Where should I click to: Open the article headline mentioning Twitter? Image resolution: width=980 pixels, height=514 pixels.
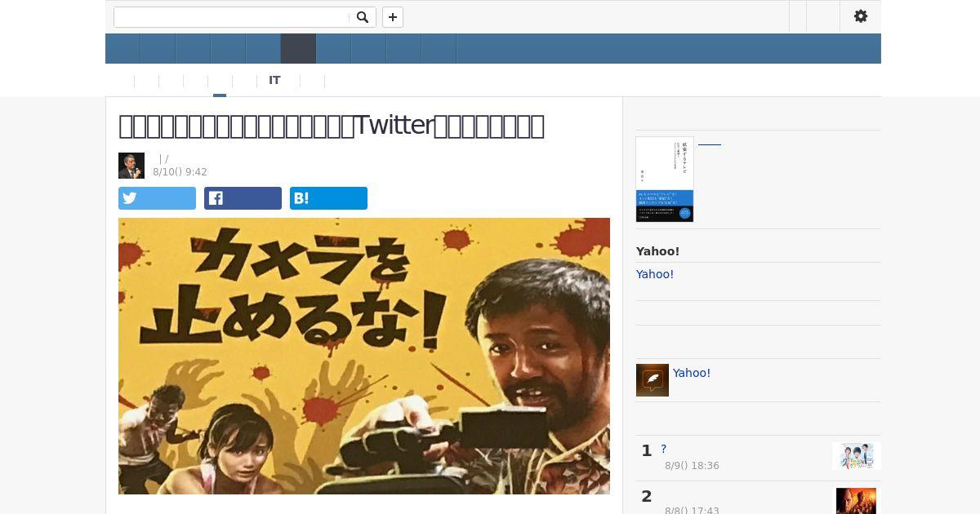coord(332,126)
